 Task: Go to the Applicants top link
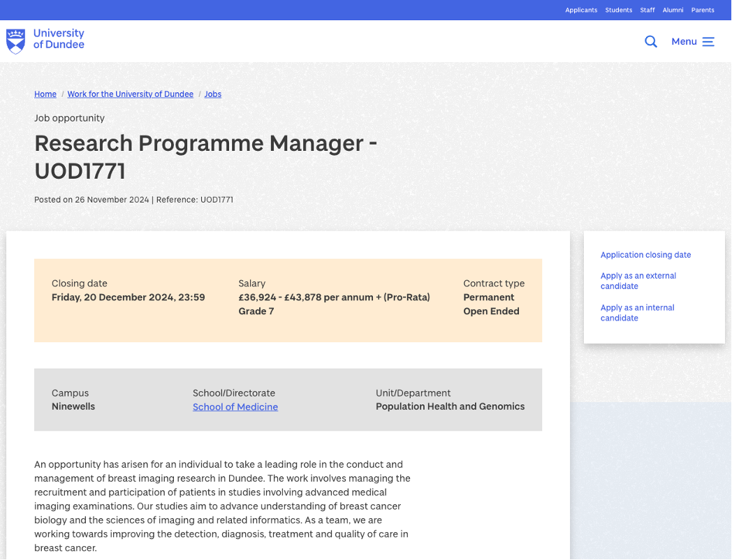point(581,10)
